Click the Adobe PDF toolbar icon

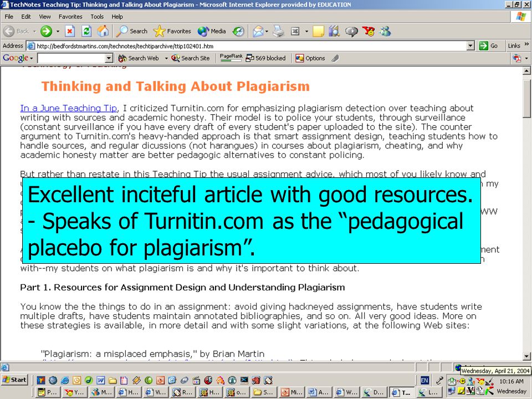point(516,58)
